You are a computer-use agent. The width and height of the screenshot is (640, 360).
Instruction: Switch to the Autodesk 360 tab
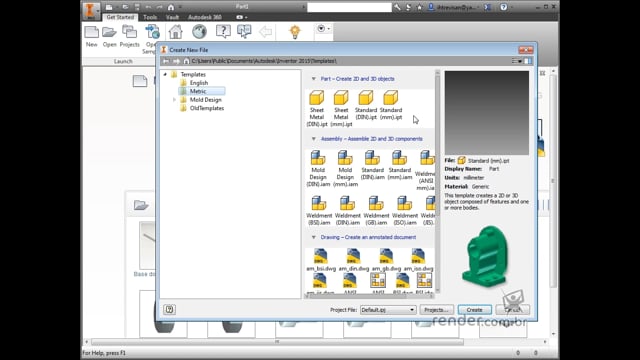(x=204, y=17)
